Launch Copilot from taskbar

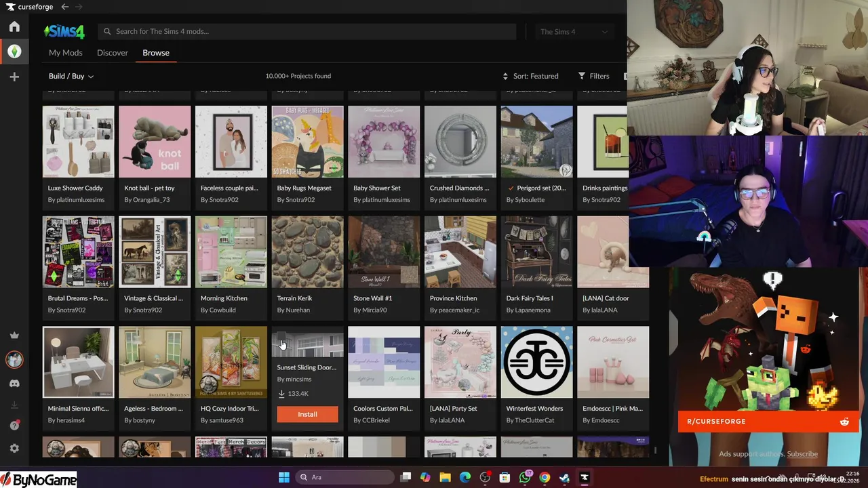425,477
